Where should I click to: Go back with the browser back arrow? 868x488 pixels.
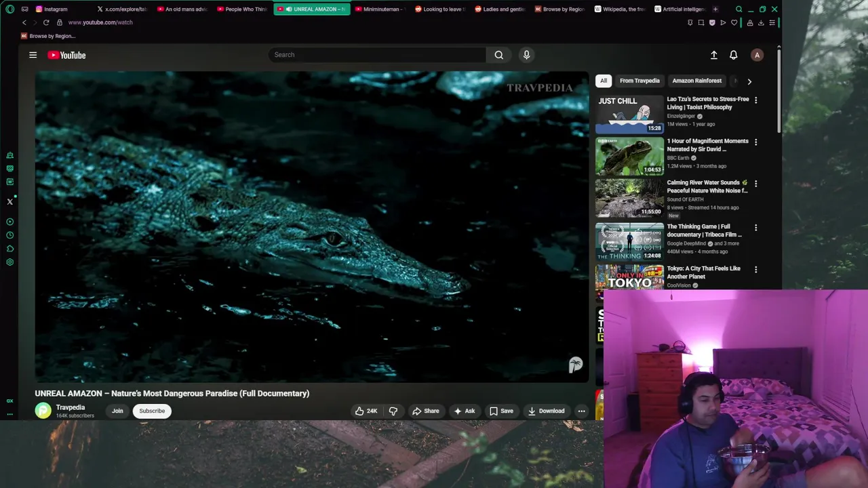24,22
